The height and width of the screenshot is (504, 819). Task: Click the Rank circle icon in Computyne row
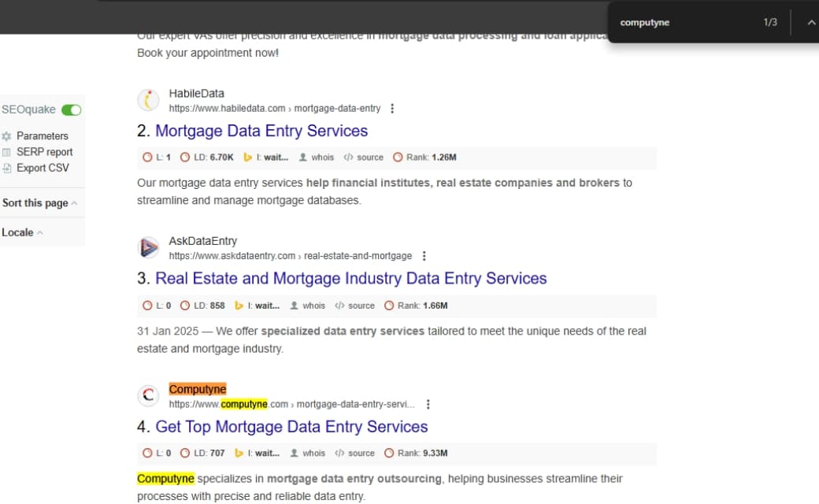tap(389, 454)
